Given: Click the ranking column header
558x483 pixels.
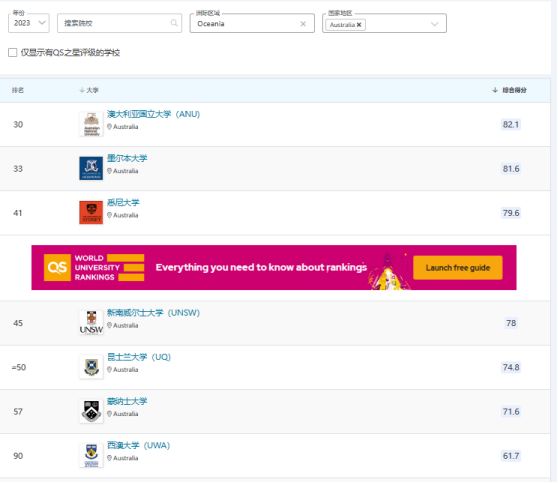Looking at the screenshot, I should [18, 90].
